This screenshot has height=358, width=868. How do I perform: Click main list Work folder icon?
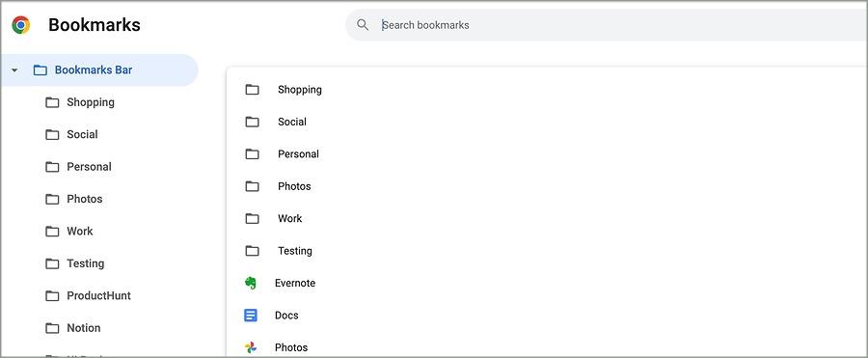click(x=252, y=218)
